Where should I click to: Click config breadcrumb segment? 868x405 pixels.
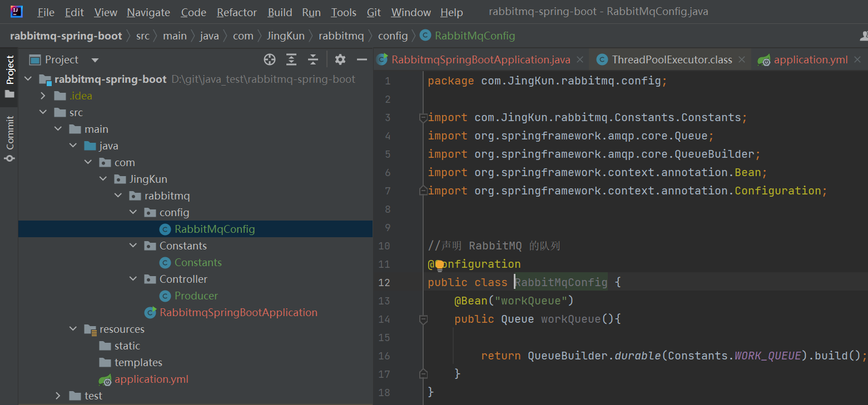[x=393, y=36]
